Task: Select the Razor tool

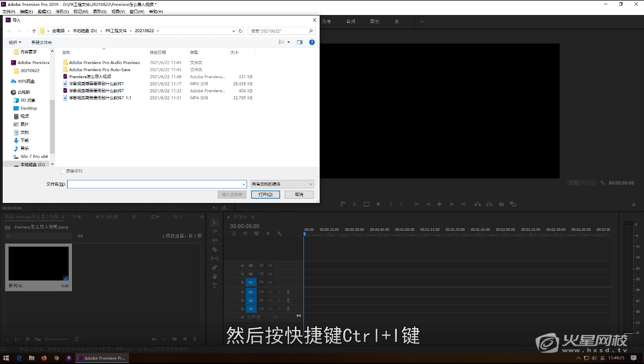Action: 214,250
